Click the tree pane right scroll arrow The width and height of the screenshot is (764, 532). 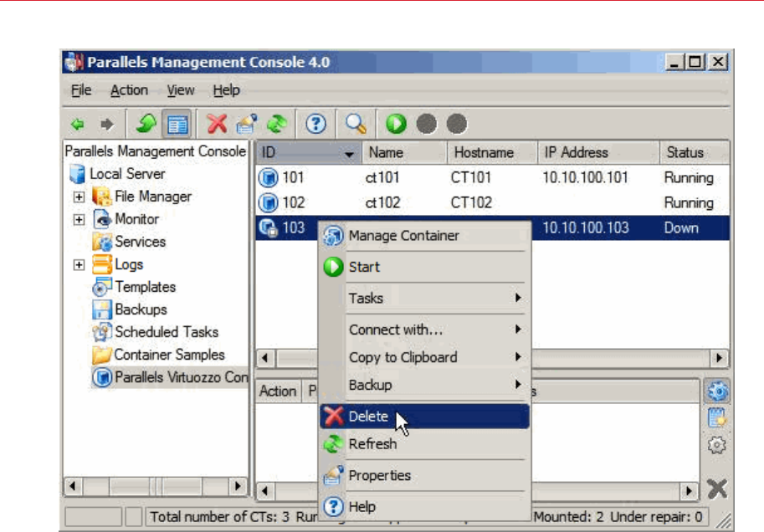click(x=238, y=486)
